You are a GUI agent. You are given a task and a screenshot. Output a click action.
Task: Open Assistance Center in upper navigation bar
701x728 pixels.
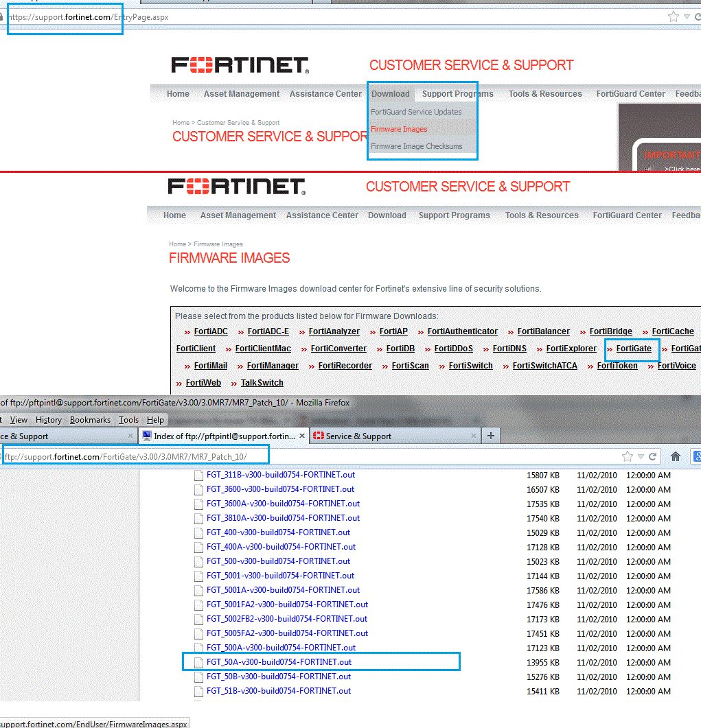tap(325, 94)
